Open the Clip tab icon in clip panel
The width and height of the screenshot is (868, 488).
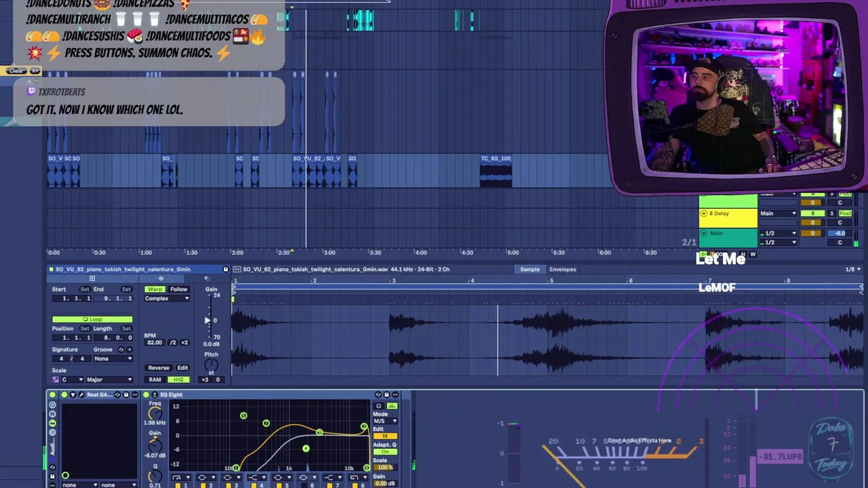tap(92, 279)
